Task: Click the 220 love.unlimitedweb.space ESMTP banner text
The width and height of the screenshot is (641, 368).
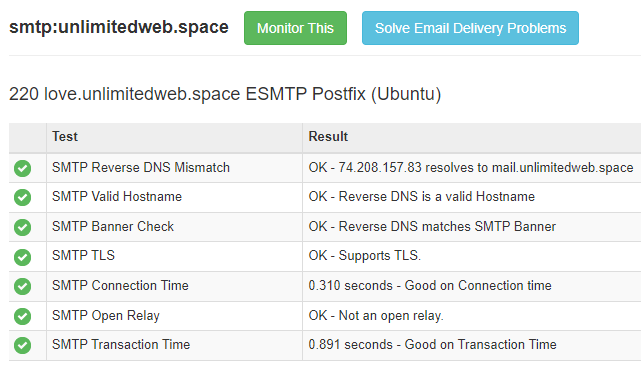Action: pyautogui.click(x=225, y=94)
